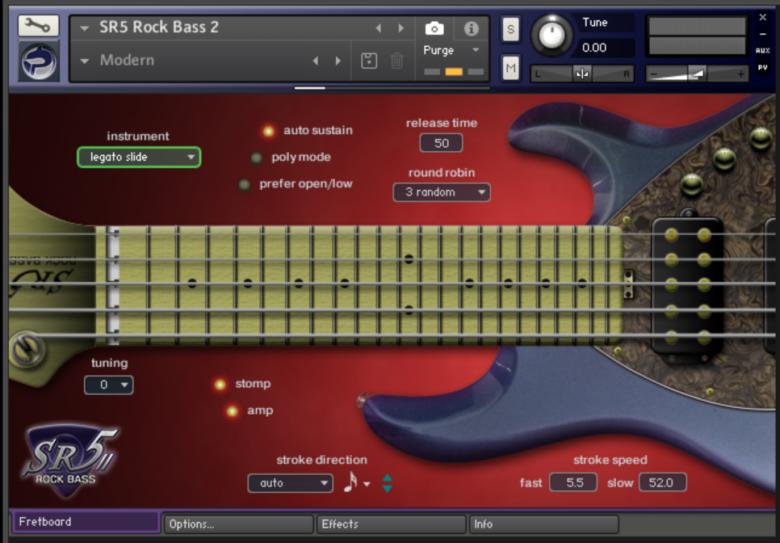Open instrument edit mode wrench icon

pyautogui.click(x=38, y=25)
